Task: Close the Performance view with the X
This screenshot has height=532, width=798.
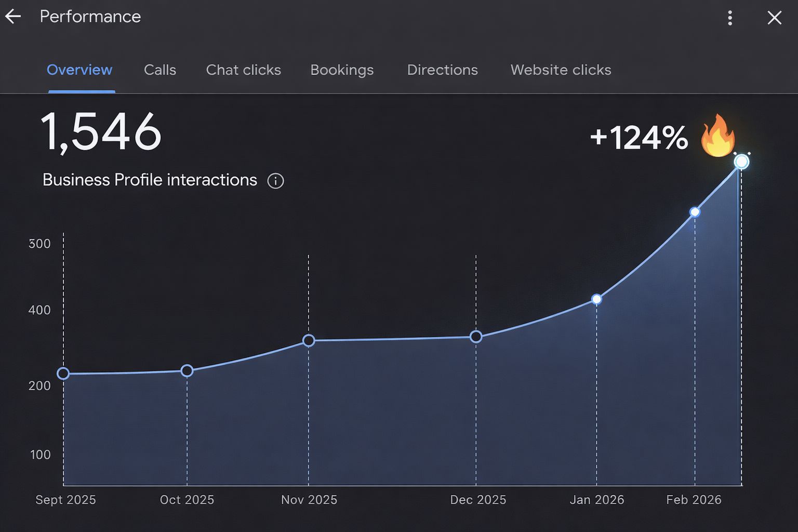Action: [775, 17]
